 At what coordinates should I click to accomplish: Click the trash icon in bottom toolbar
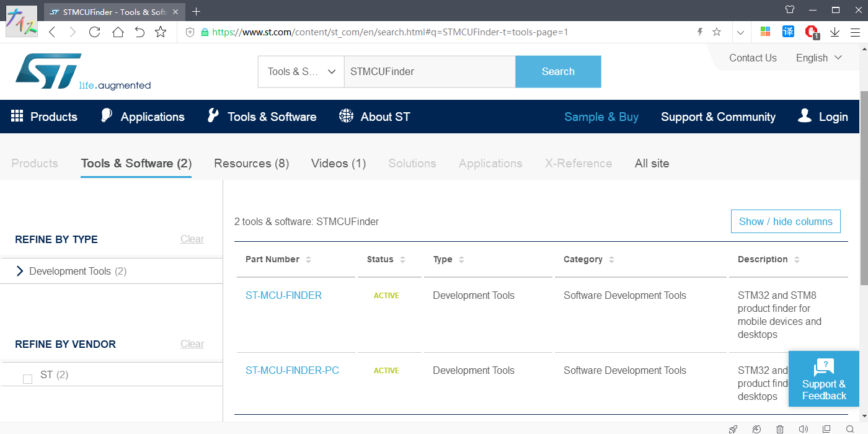tap(780, 429)
